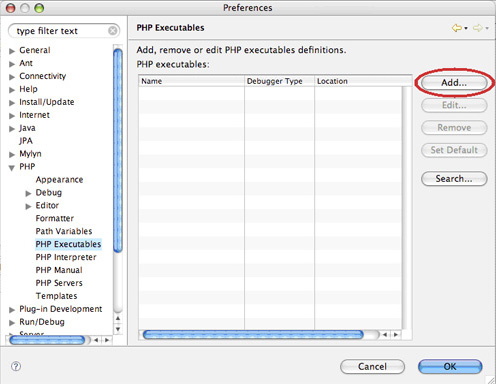
Task: Expand the Editor node under PHP
Action: click(x=28, y=206)
